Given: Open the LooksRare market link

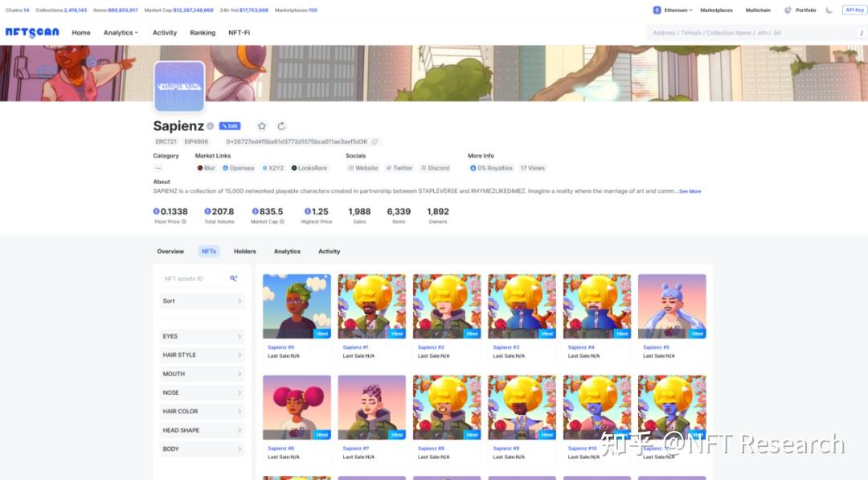Looking at the screenshot, I should [x=309, y=168].
